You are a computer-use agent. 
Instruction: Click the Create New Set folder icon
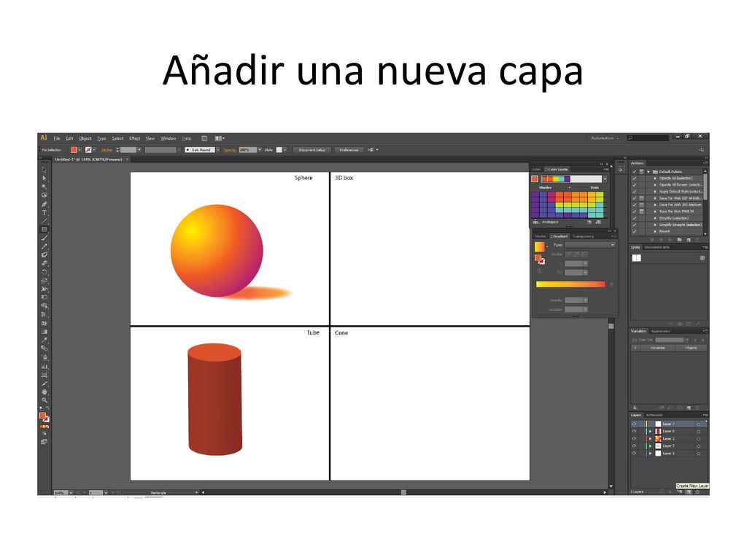(x=680, y=239)
